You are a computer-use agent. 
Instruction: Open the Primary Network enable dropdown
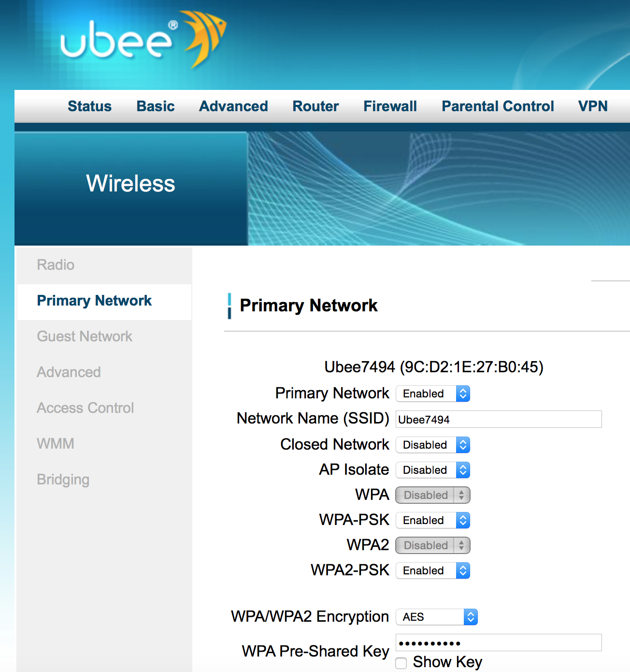(x=432, y=394)
